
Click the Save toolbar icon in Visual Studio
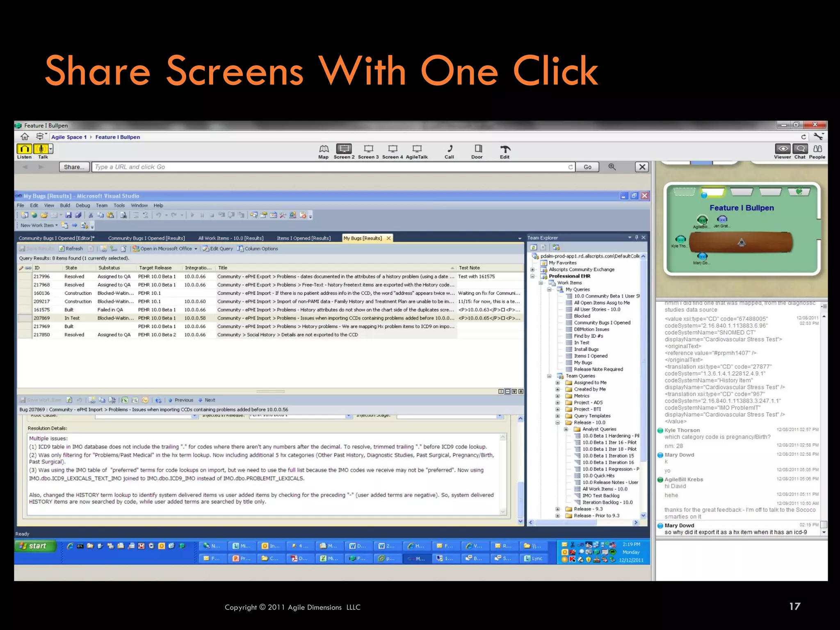(68, 215)
